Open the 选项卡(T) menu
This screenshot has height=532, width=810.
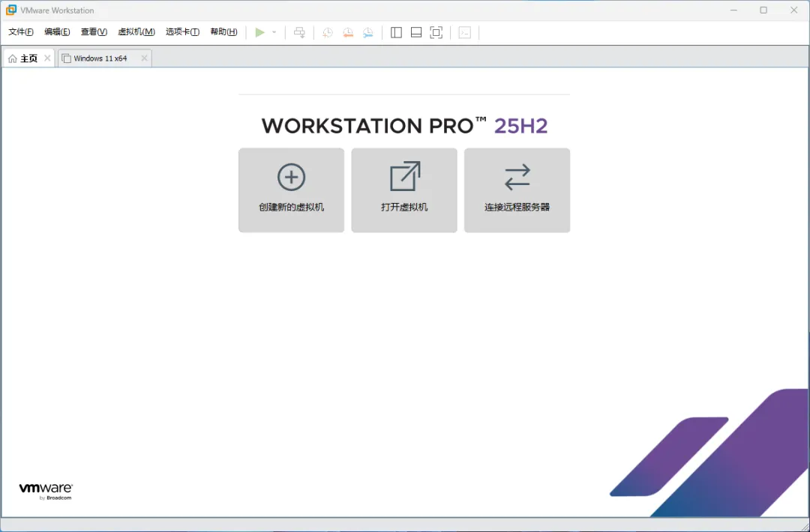[x=182, y=32]
